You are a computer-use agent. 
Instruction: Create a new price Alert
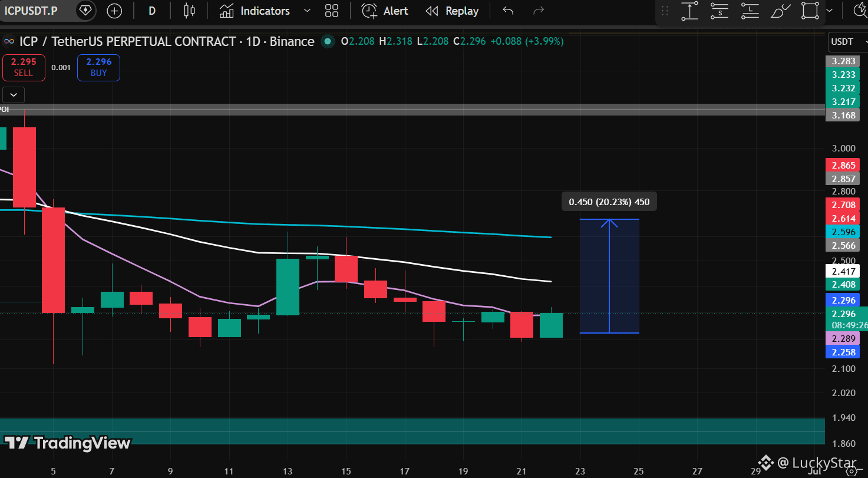[x=385, y=11]
